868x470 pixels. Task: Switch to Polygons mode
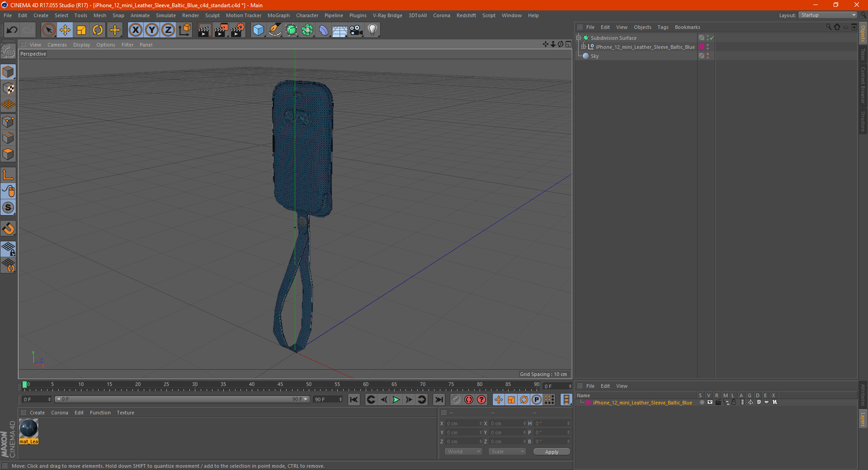coord(8,154)
